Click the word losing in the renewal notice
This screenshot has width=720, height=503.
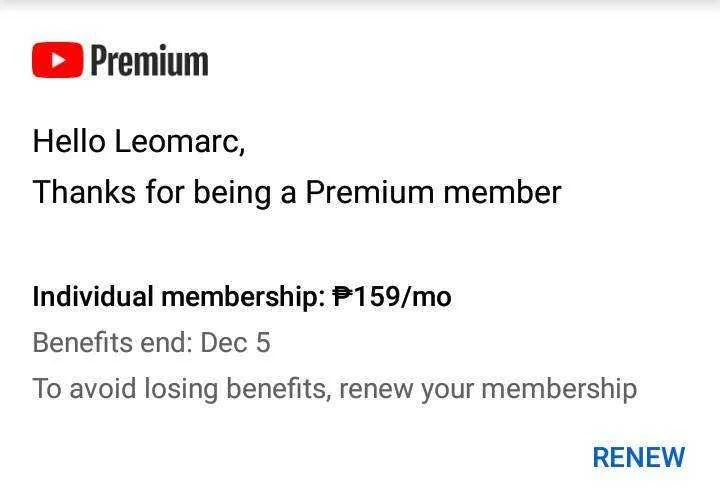pyautogui.click(x=181, y=389)
